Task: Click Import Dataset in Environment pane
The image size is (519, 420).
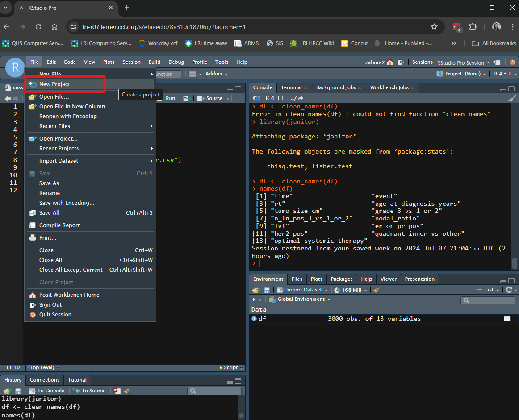Action: pos(302,290)
